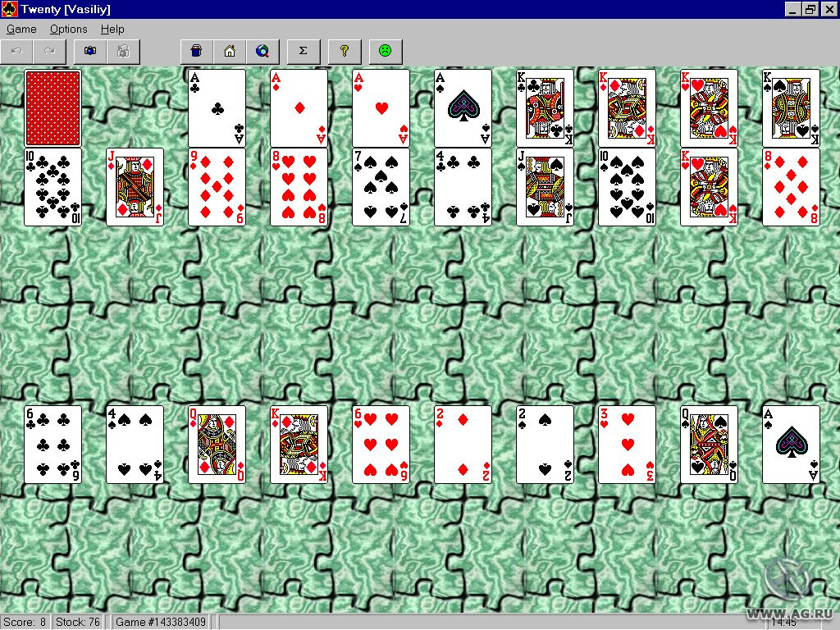Open the Help menu
840x630 pixels.
(112, 29)
